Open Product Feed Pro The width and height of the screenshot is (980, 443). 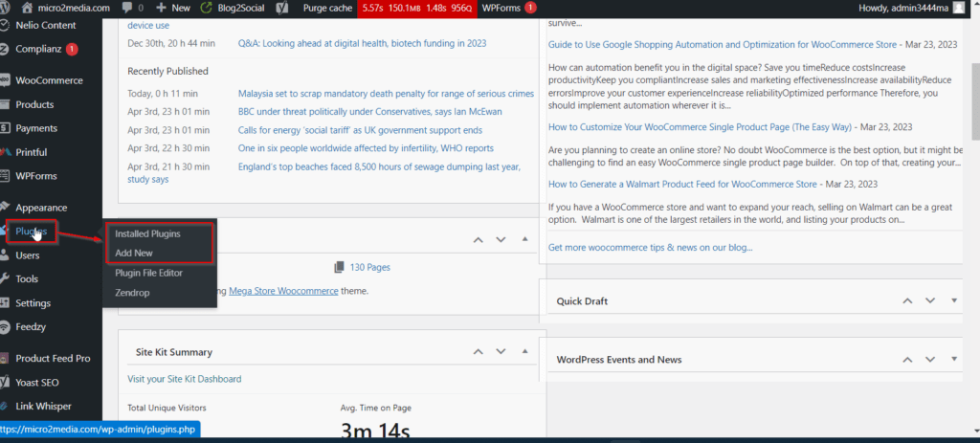53,359
